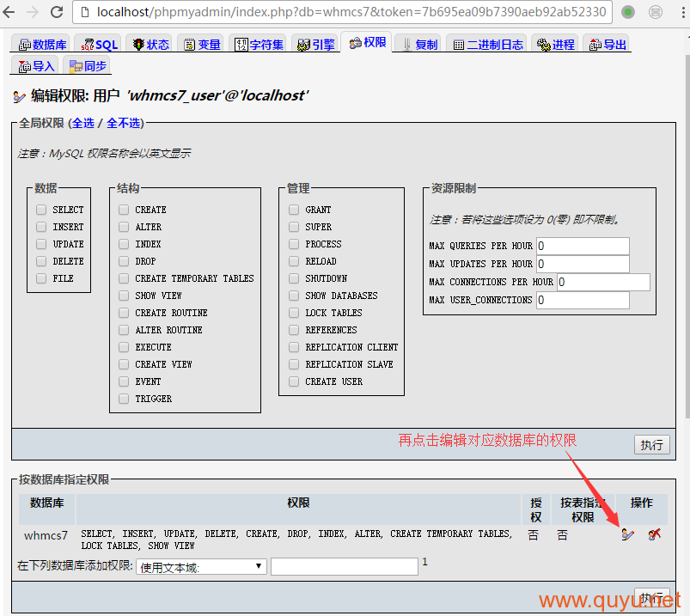Screen dimensions: 690x616
Task: Click the edit privileges icon for whmcs7
Action: 627,534
